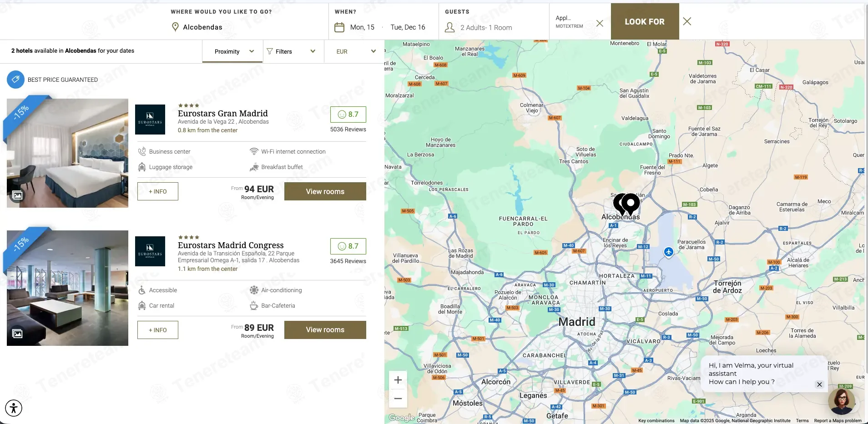Click the Air-conditioning snowflake icon
This screenshot has height=424, width=868.
[x=254, y=290]
